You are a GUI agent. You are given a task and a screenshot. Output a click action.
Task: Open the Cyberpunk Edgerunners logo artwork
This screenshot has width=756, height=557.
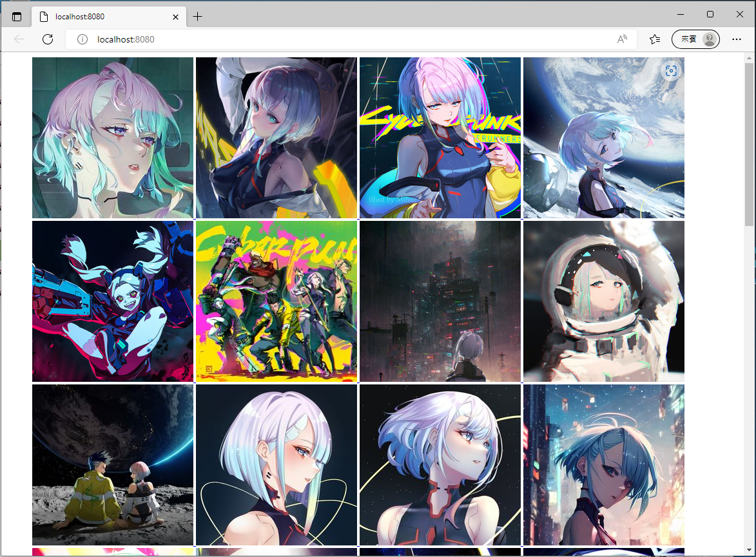pos(440,138)
